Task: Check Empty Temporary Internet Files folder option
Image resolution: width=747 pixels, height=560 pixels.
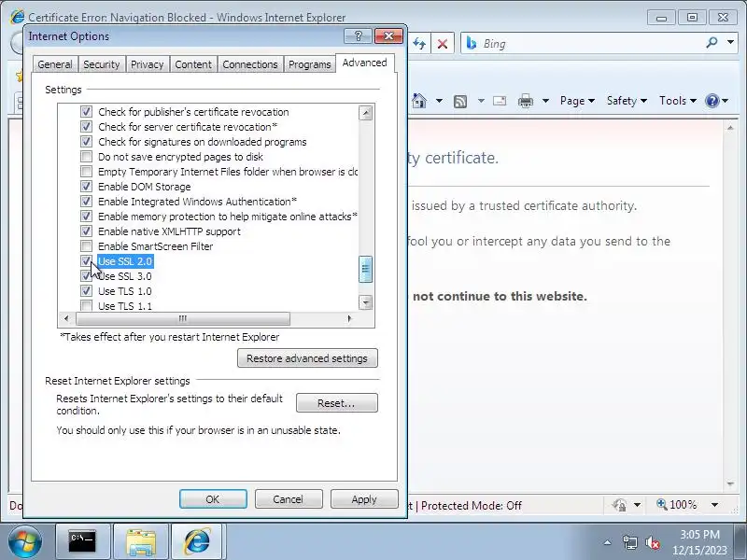Action: tap(86, 172)
